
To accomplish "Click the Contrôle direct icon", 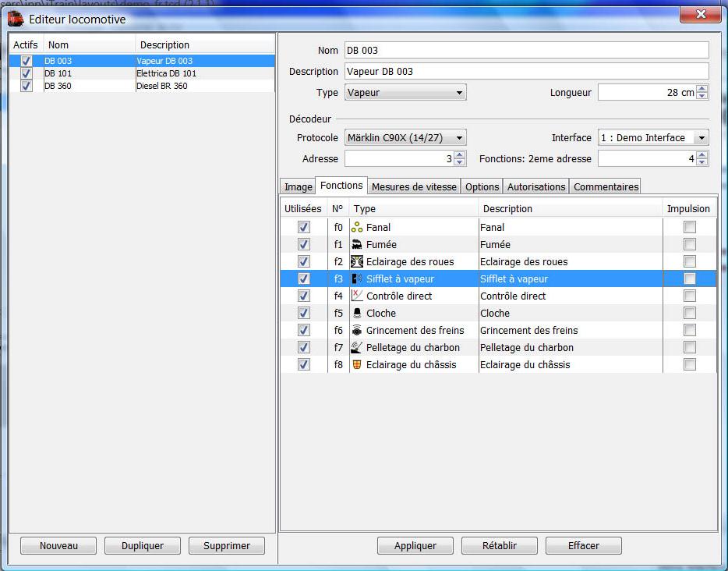I will click(x=357, y=296).
